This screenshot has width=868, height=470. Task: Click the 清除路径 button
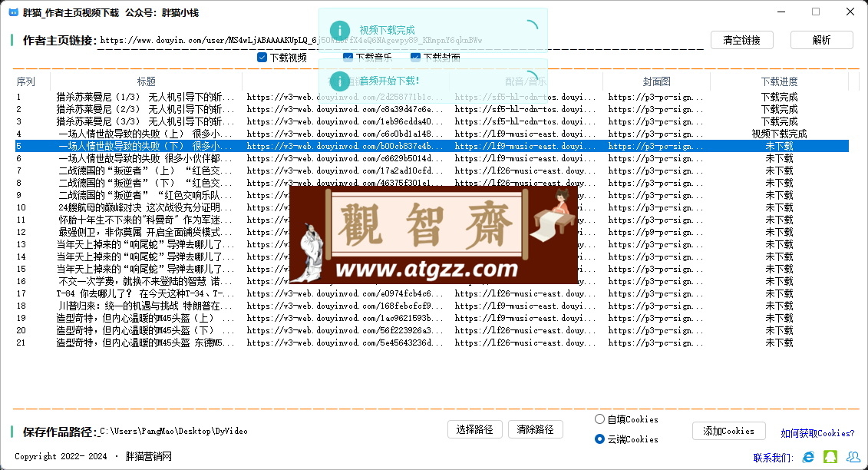click(535, 429)
